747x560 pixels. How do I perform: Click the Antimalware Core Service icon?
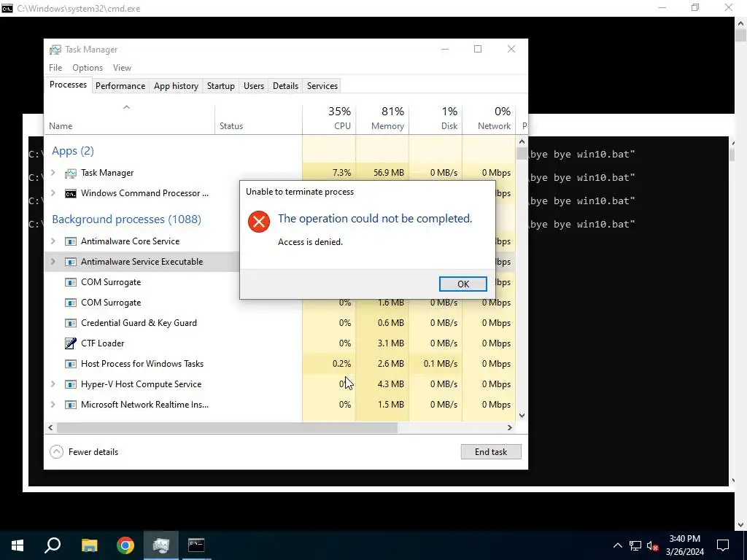click(71, 241)
